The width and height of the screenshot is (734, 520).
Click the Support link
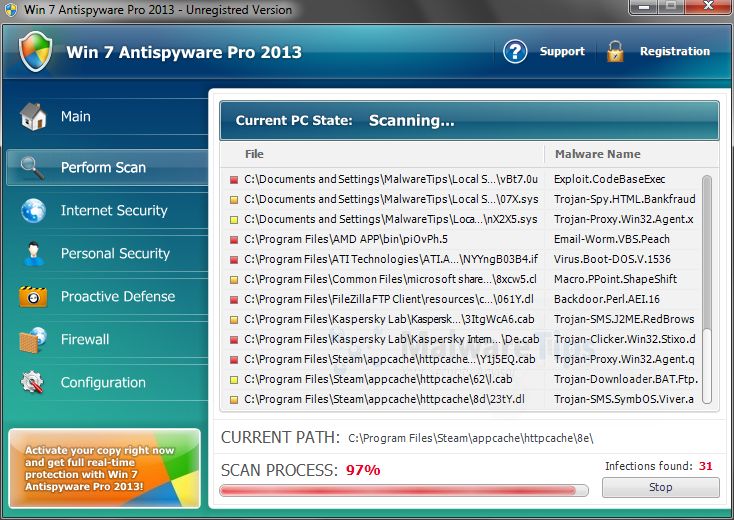coord(562,51)
